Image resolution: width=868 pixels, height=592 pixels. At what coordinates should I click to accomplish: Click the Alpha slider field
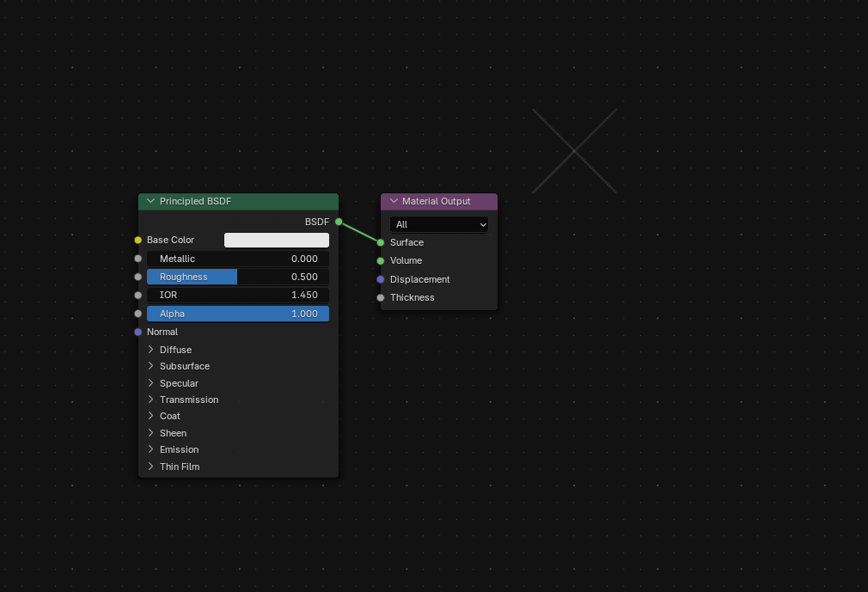(238, 314)
